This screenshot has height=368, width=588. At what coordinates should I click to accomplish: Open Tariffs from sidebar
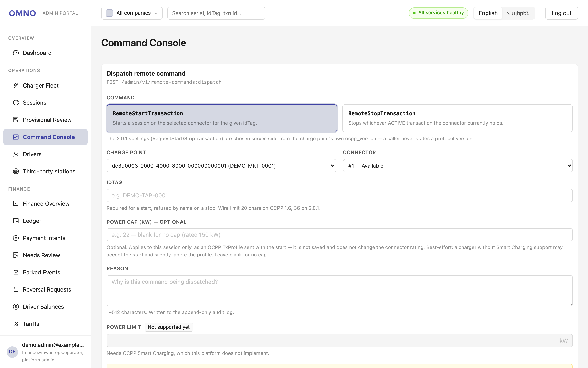pyautogui.click(x=46, y=324)
